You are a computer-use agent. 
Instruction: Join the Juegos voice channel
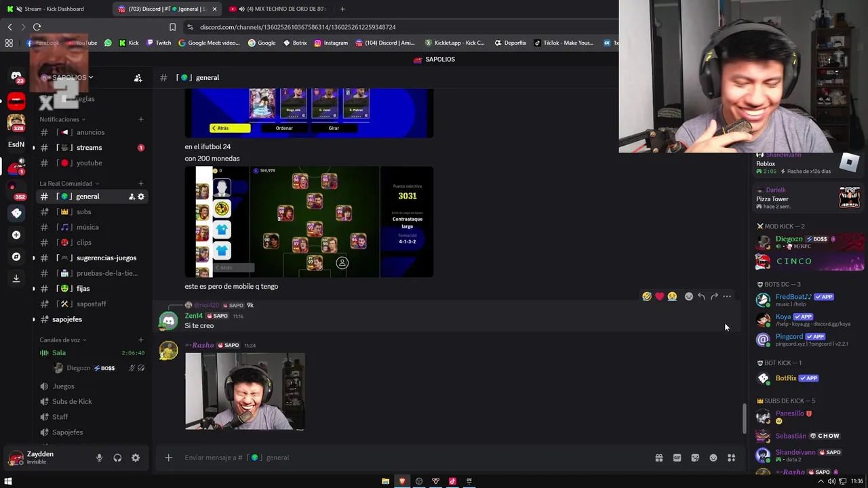(92, 386)
